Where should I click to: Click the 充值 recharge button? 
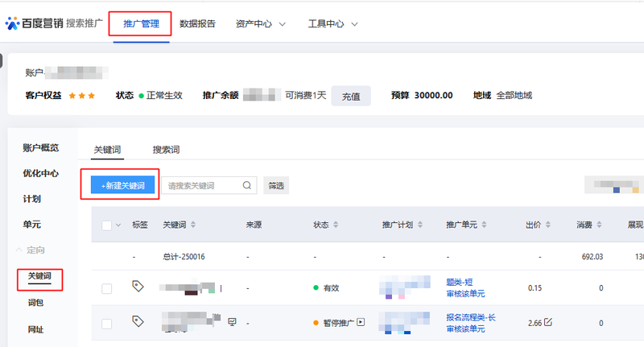[351, 96]
